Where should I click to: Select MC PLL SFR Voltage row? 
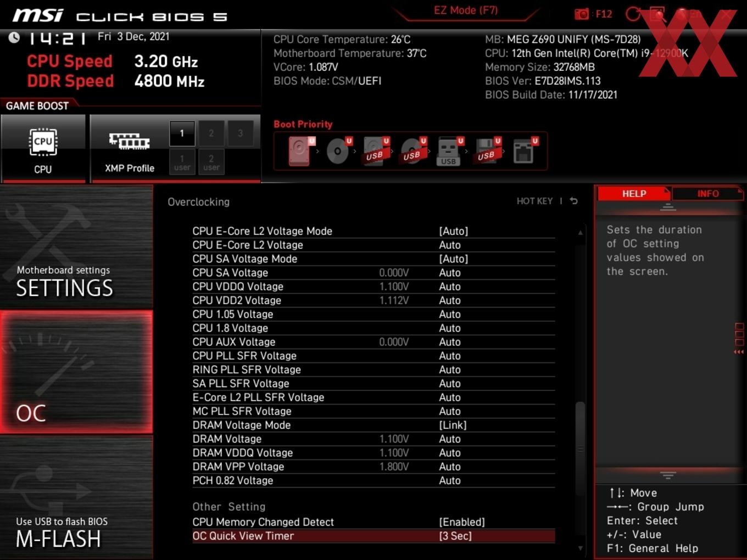[x=374, y=411]
